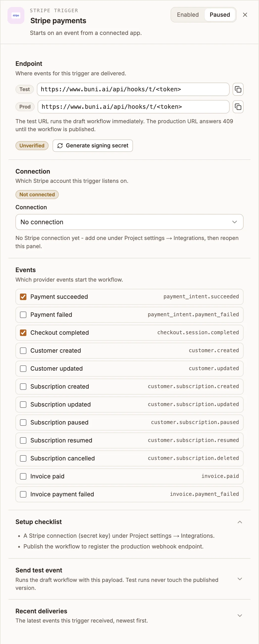Click the Prod endpoint URL field
Viewport: 259px width, 644px height.
pyautogui.click(x=133, y=107)
